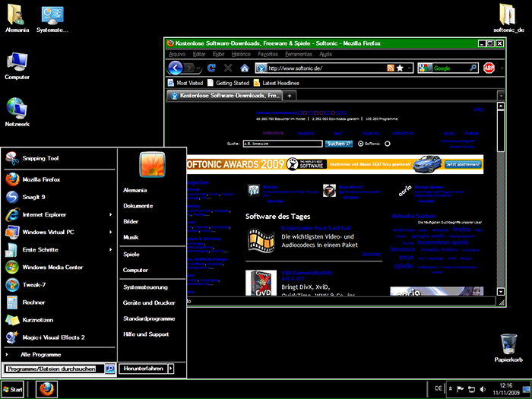Open Systemsteuerung from the Start menu
Viewport: 532px width, 399px height.
(145, 287)
